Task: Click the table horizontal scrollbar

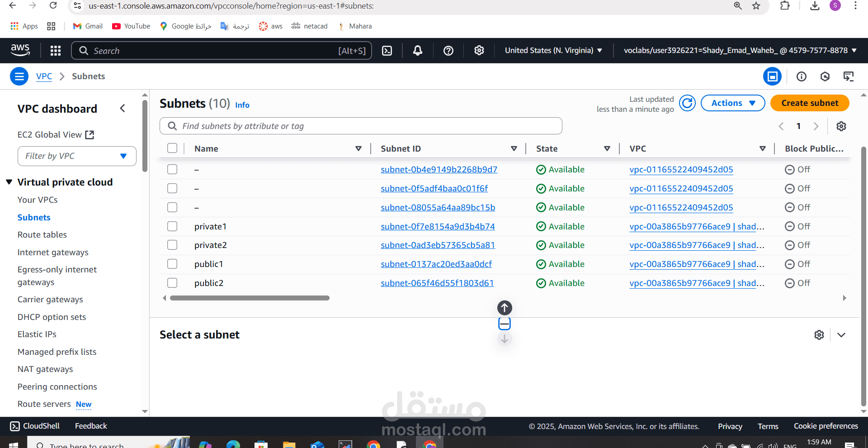Action: pyautogui.click(x=250, y=298)
